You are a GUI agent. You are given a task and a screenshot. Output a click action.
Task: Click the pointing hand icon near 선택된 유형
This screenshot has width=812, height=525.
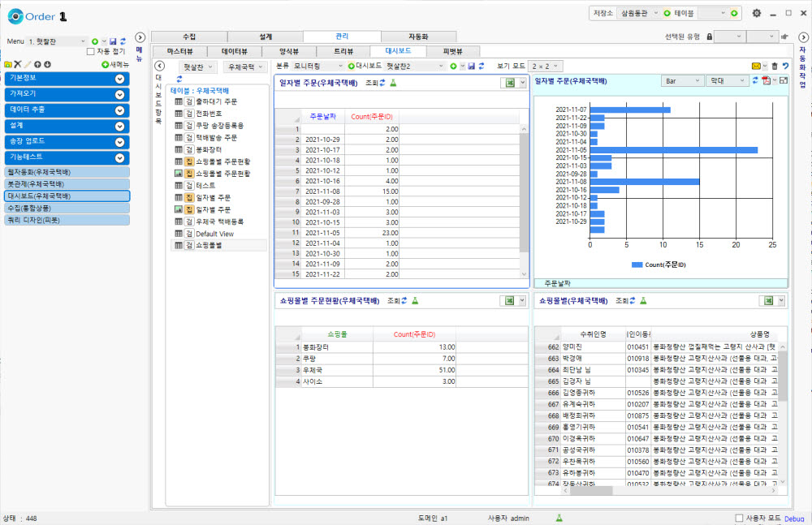coord(784,37)
